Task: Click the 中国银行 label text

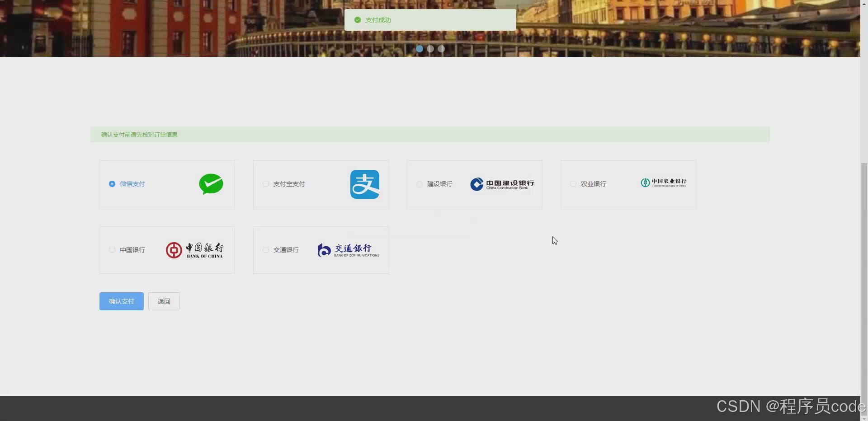Action: coord(132,250)
